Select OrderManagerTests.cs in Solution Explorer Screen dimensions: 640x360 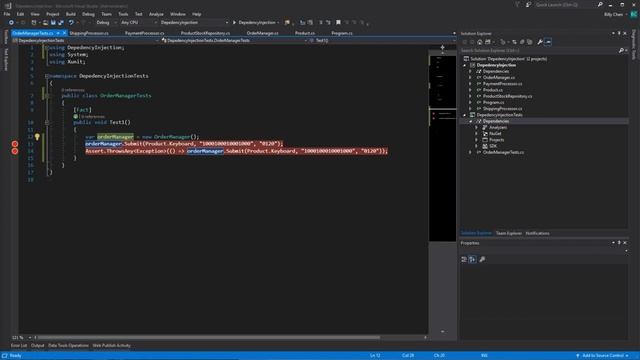[x=503, y=152]
